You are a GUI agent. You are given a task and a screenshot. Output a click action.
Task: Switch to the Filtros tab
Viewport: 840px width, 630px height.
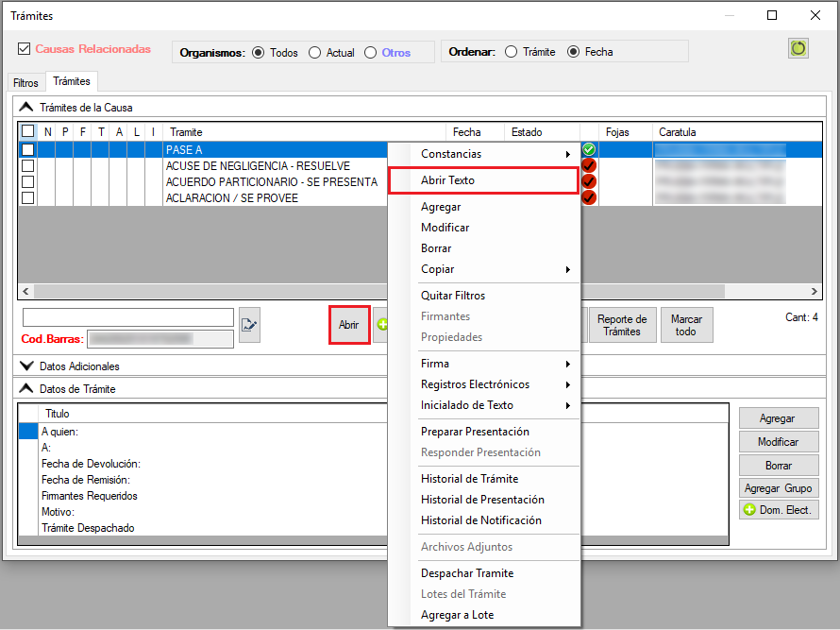(x=25, y=83)
